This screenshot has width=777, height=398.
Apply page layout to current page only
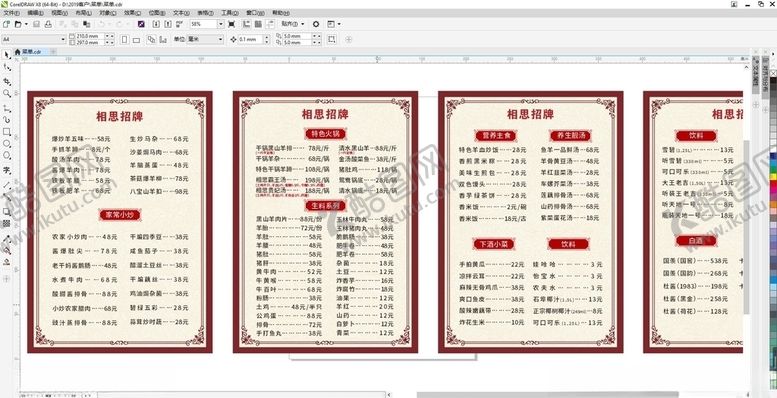(163, 39)
